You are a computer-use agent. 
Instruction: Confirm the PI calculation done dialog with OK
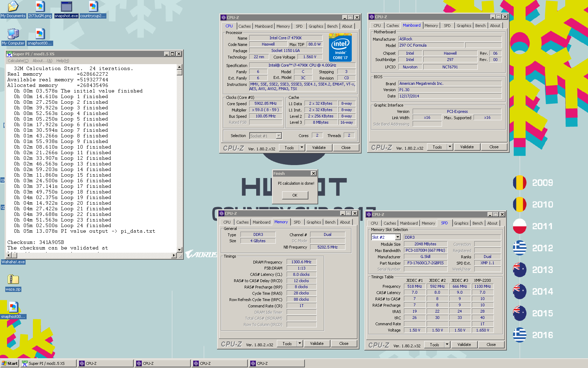pyautogui.click(x=295, y=195)
